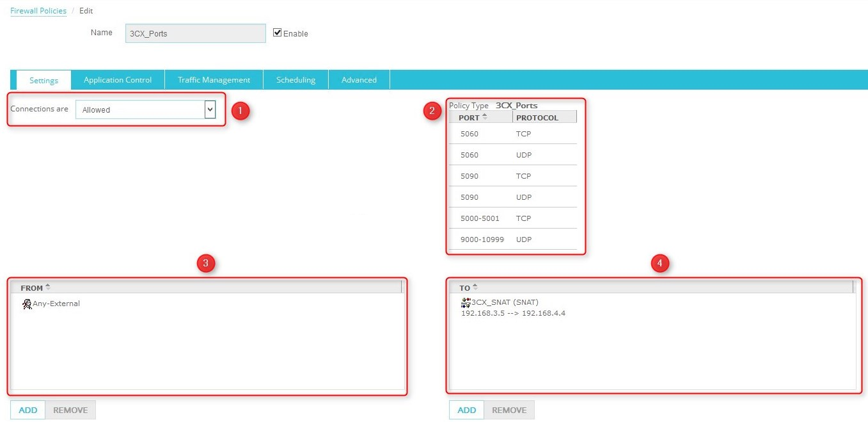Click REMOVE under the TO list
The height and width of the screenshot is (422, 868).
pyautogui.click(x=509, y=410)
